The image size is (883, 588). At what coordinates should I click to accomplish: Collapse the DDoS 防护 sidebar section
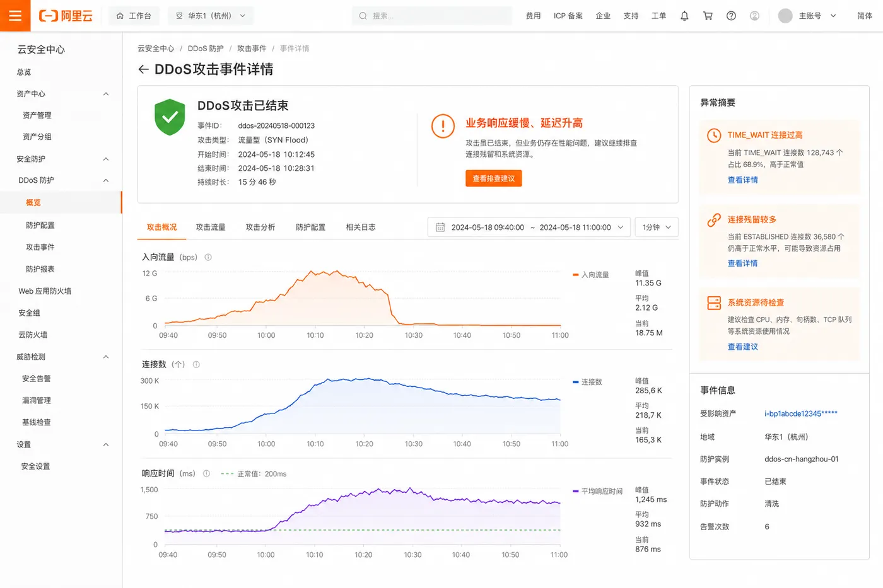[x=106, y=180]
